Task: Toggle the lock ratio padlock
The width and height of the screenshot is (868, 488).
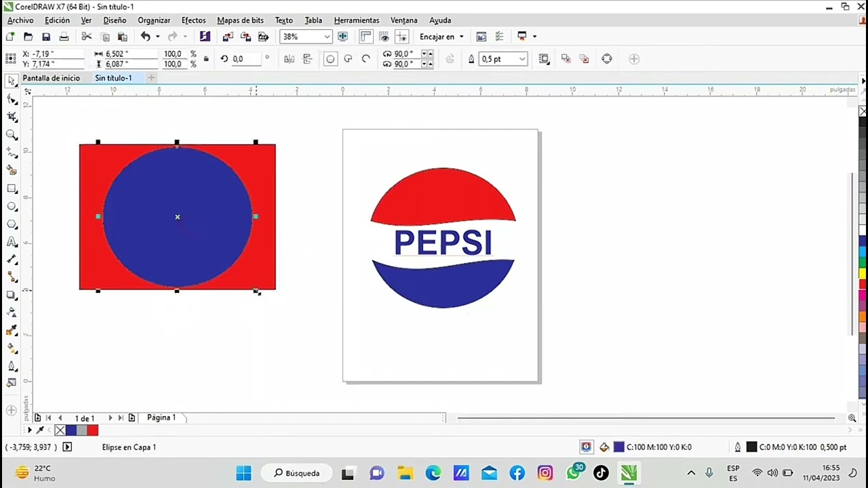Action: click(x=206, y=59)
